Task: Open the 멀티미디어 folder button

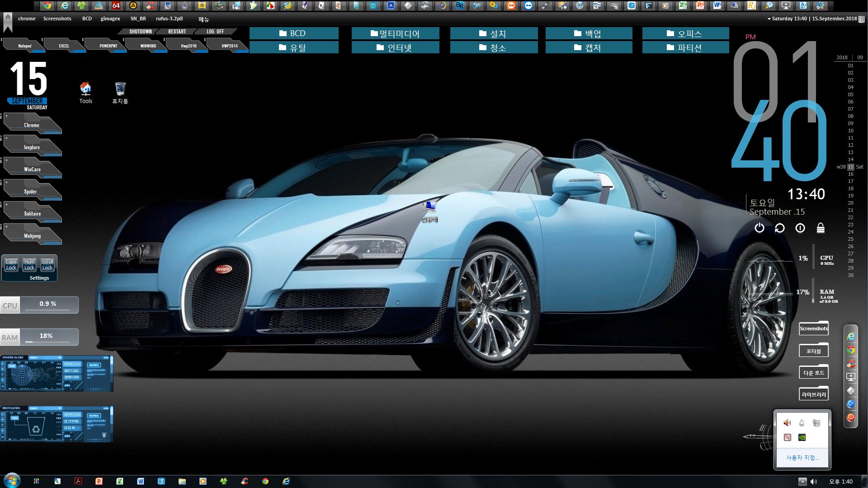Action: point(395,33)
